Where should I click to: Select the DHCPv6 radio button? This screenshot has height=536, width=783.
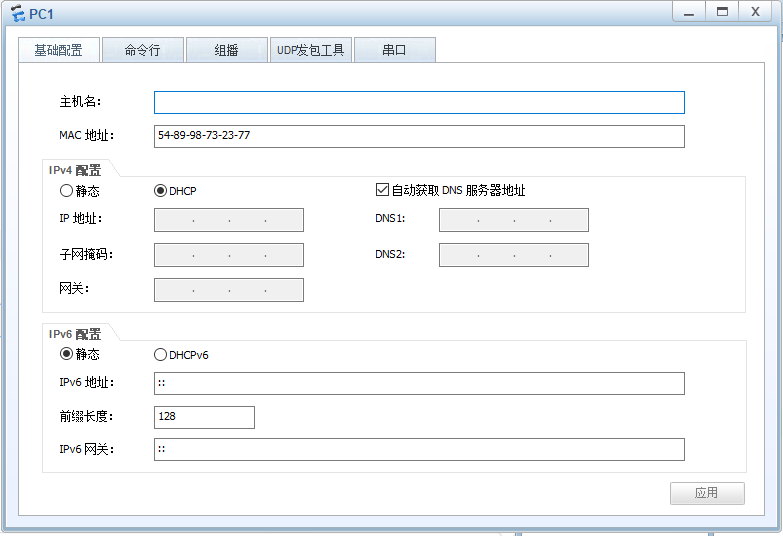click(160, 355)
